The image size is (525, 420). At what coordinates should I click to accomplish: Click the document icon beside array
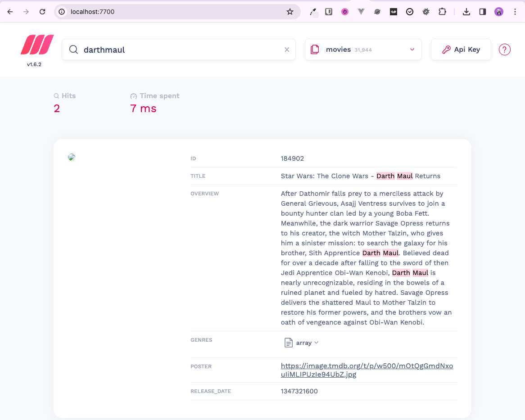pos(288,343)
